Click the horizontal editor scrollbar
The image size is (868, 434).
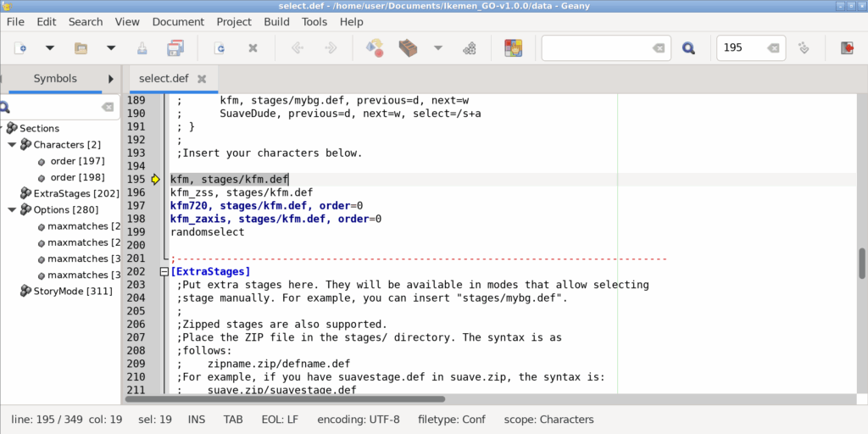(x=285, y=398)
